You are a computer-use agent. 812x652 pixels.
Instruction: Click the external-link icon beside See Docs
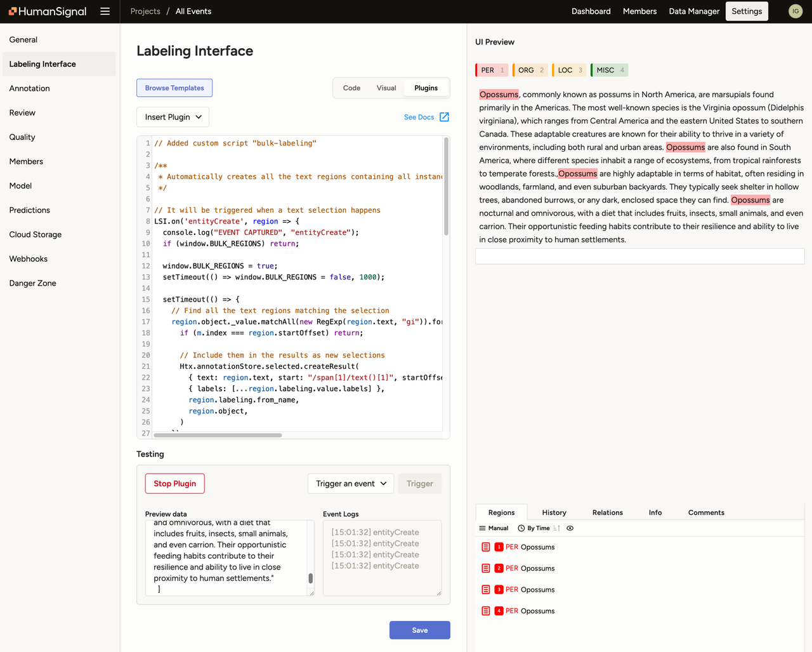point(444,117)
